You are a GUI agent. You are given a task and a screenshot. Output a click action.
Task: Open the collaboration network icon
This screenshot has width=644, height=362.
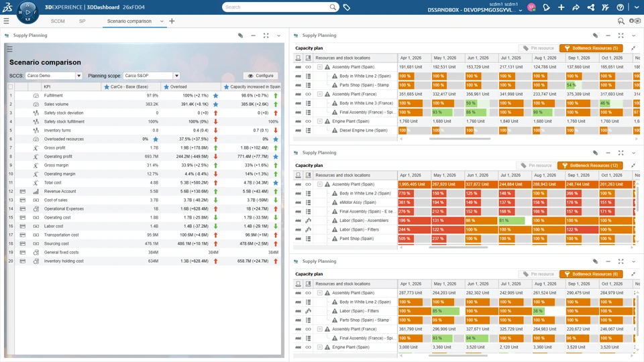[590, 7]
